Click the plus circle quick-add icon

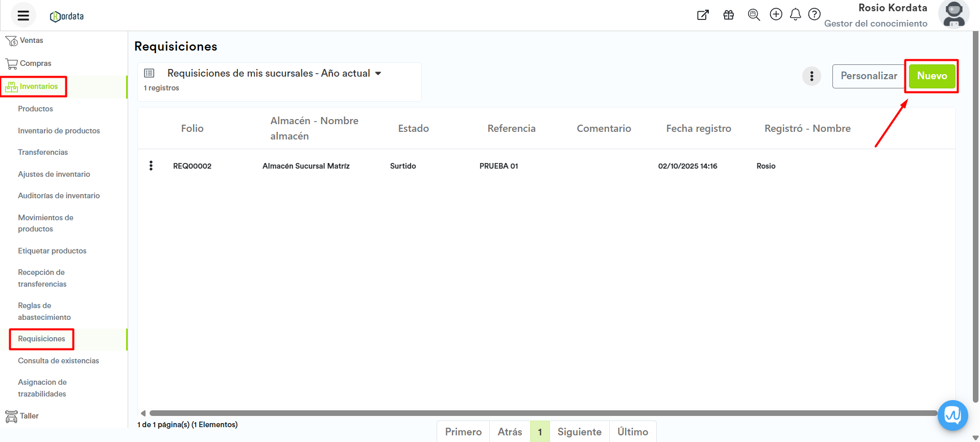776,14
